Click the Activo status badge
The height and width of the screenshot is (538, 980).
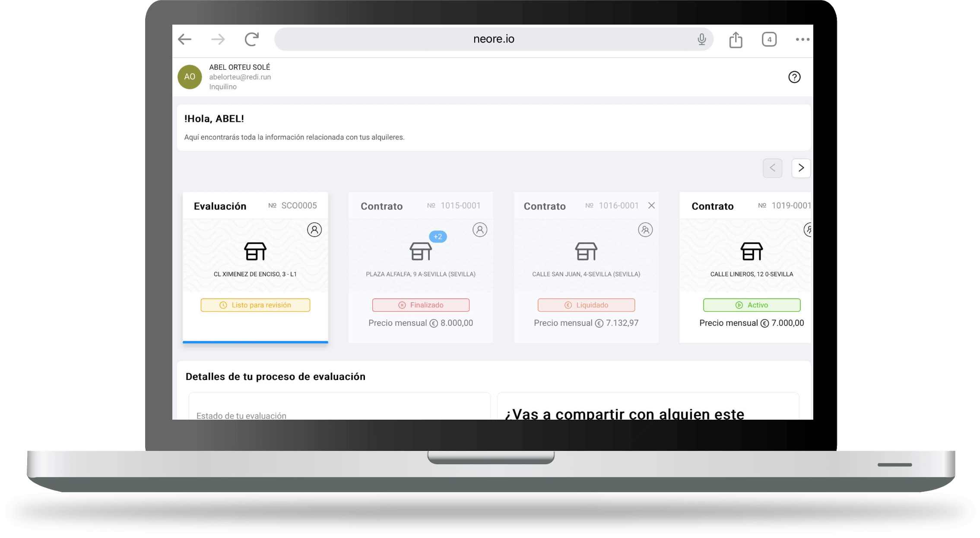click(x=751, y=305)
